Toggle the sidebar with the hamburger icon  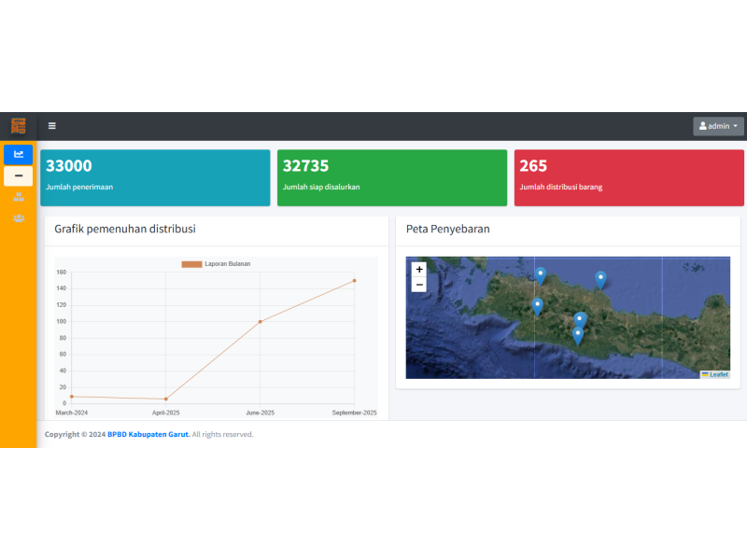click(52, 126)
